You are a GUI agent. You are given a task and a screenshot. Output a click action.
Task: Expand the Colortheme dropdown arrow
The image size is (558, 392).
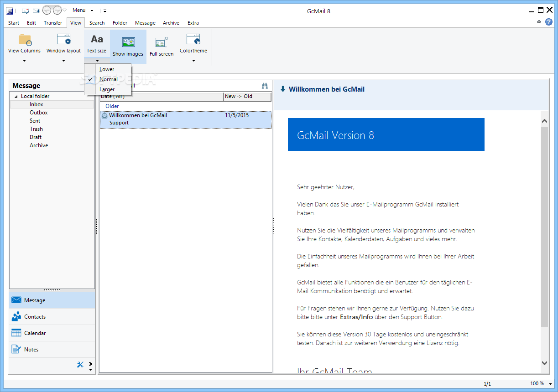coord(193,61)
